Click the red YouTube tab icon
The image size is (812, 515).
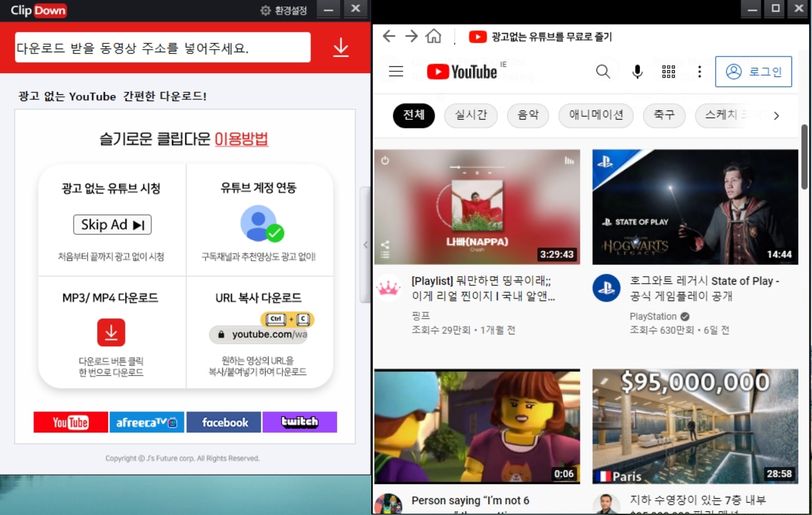[x=477, y=37]
